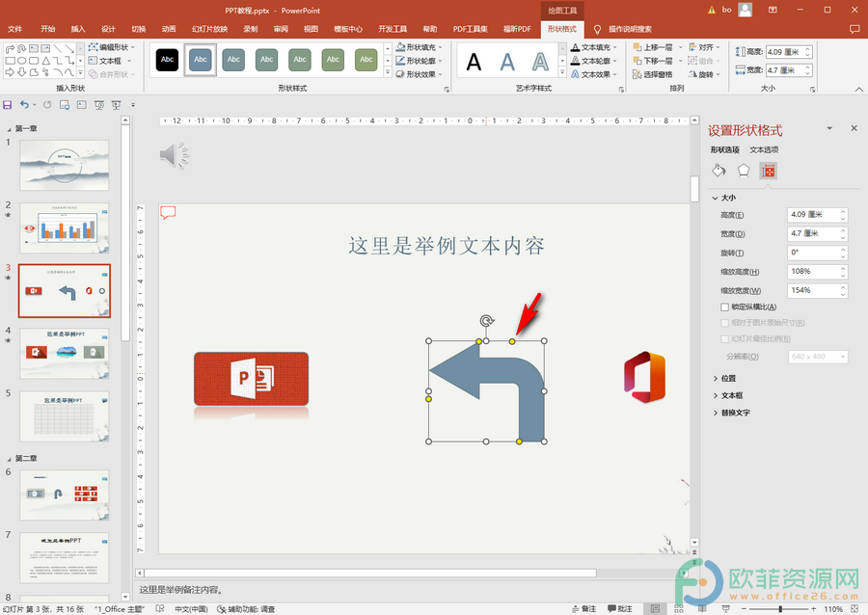Open Size & Properties tab icon in format pane
This screenshot has height=615, width=868.
pyautogui.click(x=769, y=171)
